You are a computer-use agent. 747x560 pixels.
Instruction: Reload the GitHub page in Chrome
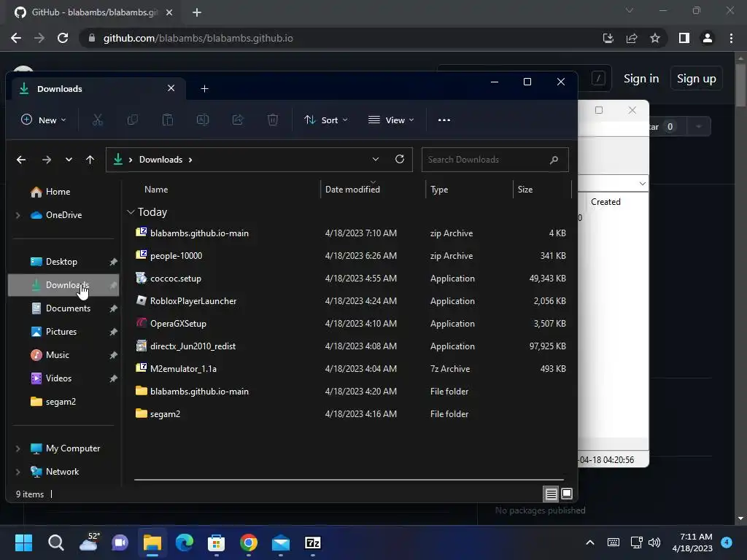click(63, 38)
